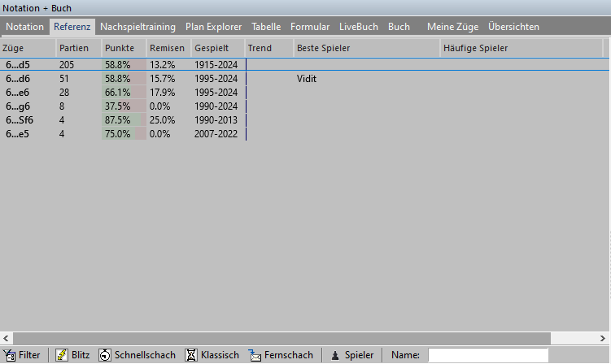The height and width of the screenshot is (364, 611).
Task: Click the Filter funnel icon
Action: point(10,355)
